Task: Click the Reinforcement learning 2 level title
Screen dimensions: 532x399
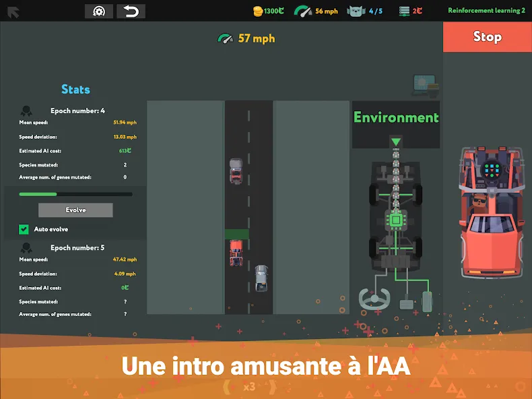Action: click(x=486, y=11)
